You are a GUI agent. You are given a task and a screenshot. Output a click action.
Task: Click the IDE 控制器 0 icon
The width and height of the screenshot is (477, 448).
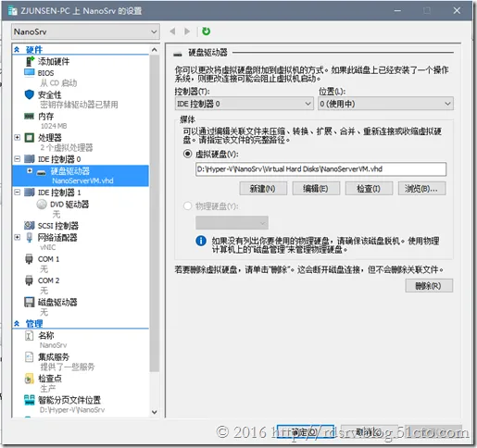point(30,159)
